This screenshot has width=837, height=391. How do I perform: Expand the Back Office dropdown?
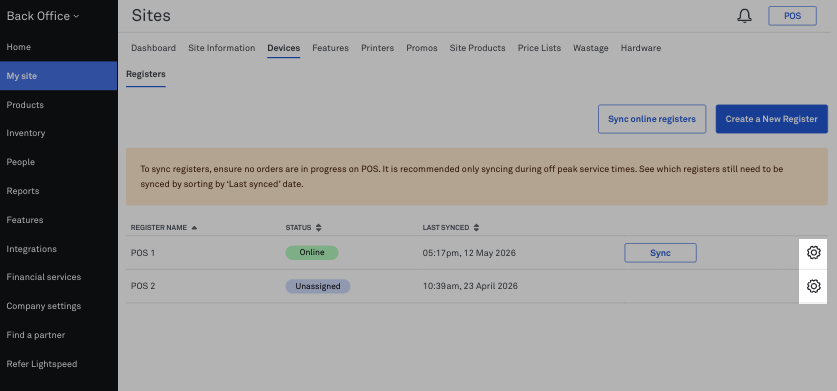[x=43, y=16]
